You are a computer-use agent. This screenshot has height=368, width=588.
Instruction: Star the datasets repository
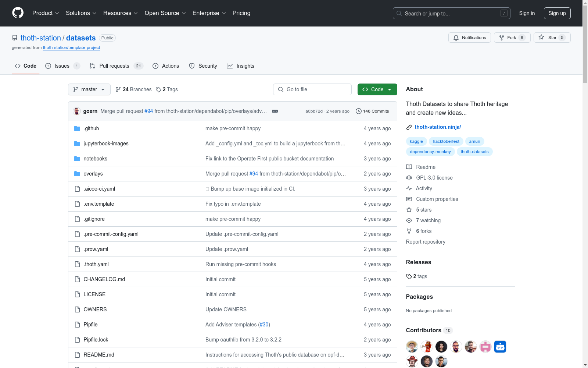click(x=552, y=38)
